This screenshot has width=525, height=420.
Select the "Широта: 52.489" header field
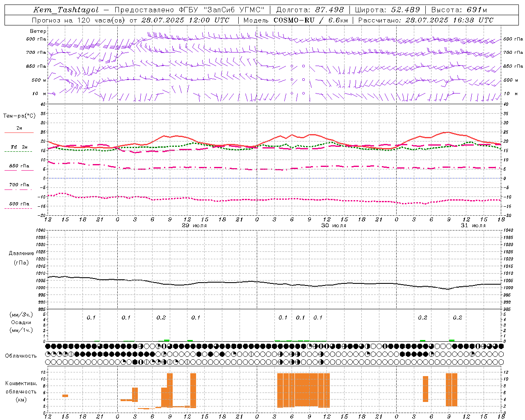387,10
